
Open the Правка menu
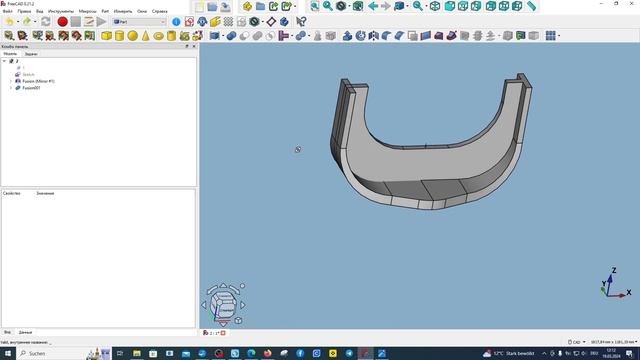click(24, 11)
